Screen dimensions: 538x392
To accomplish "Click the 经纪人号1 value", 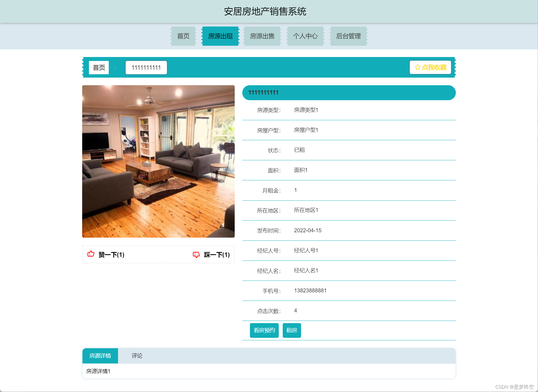I will (x=306, y=250).
